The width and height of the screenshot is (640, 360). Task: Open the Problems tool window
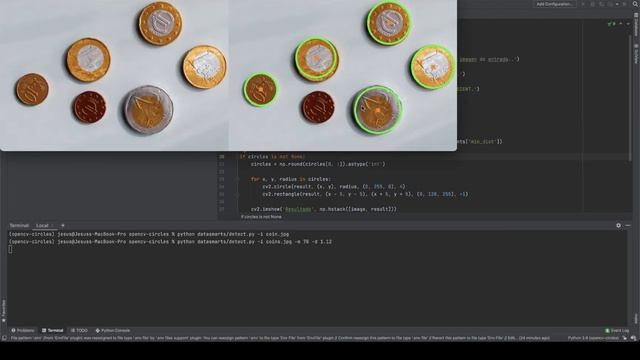point(23,330)
